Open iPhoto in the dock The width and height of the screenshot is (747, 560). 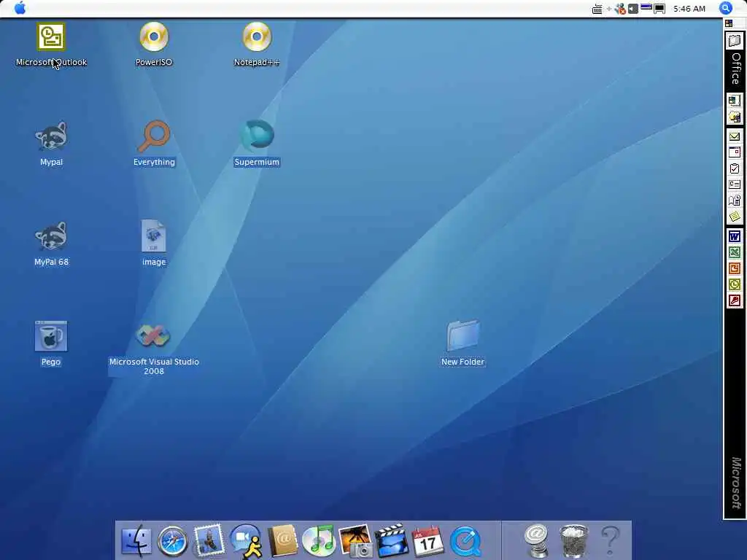(x=355, y=540)
